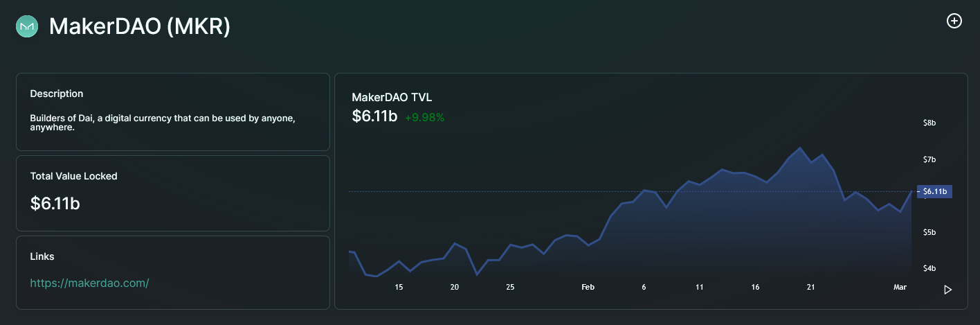Click the MakerDAO (MKR) page title
This screenshot has width=980, height=325.
point(140,27)
